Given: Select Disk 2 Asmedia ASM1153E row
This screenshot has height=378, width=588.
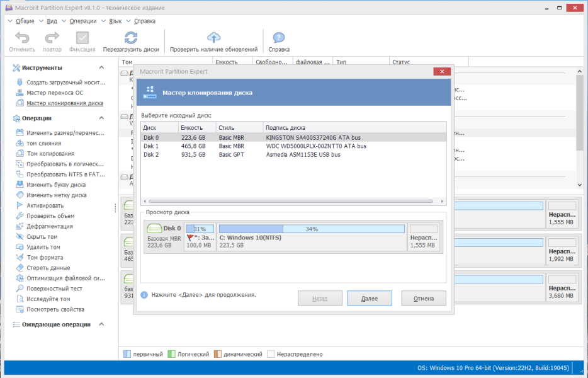Looking at the screenshot, I should (293, 154).
